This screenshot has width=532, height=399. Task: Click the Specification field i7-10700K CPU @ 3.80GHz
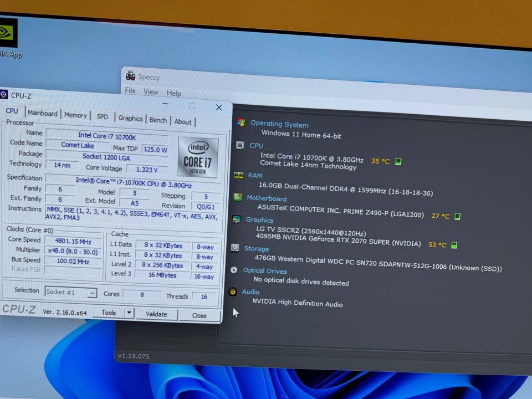[134, 183]
